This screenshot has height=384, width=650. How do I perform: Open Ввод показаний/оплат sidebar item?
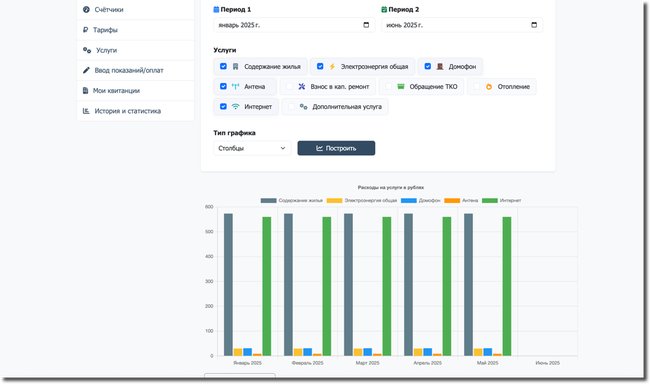136,70
